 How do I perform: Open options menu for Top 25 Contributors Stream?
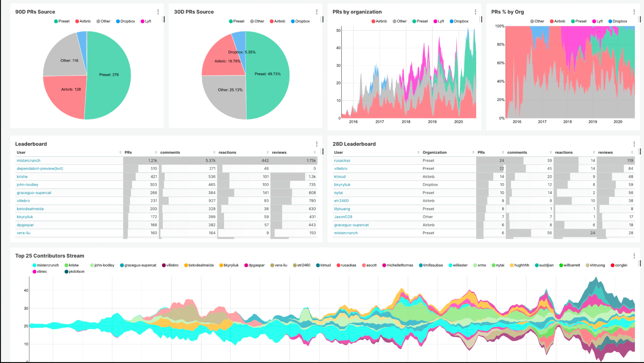(634, 256)
